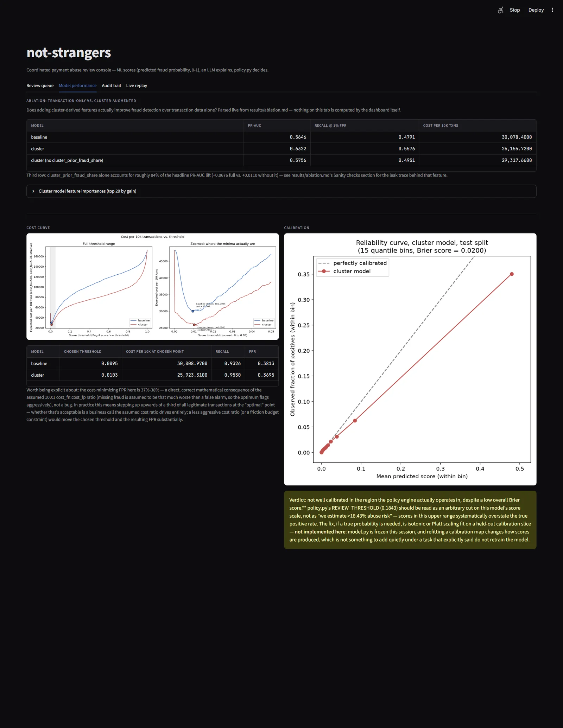Go to the Live replay tab
The image size is (563, 728).
137,85
